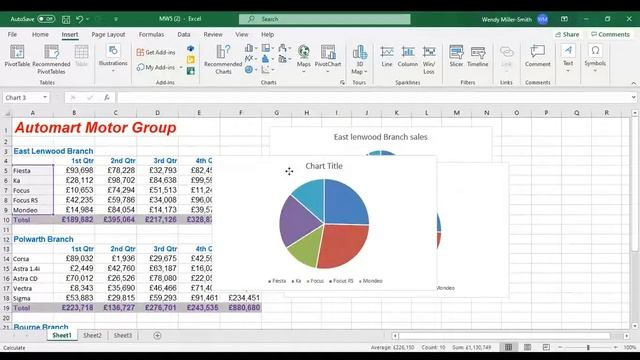The height and width of the screenshot is (360, 640).
Task: Open Insert Line or Area Chart
Action: pos(251,59)
